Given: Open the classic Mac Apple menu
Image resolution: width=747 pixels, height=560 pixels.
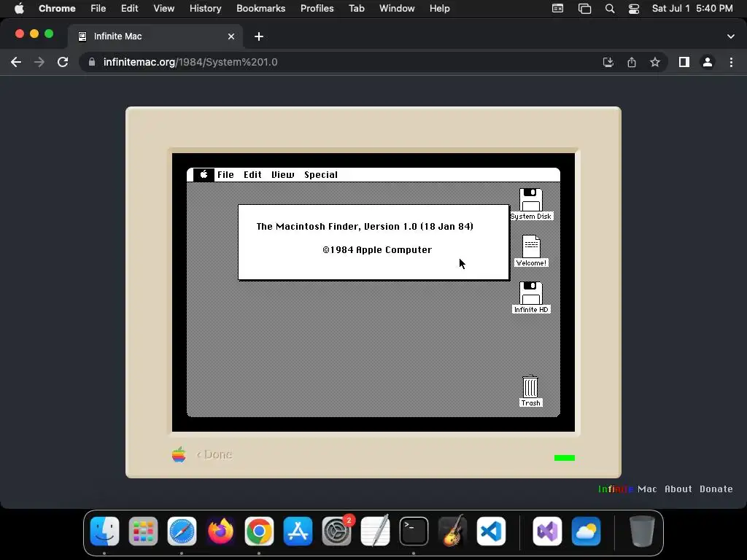Looking at the screenshot, I should 204,175.
